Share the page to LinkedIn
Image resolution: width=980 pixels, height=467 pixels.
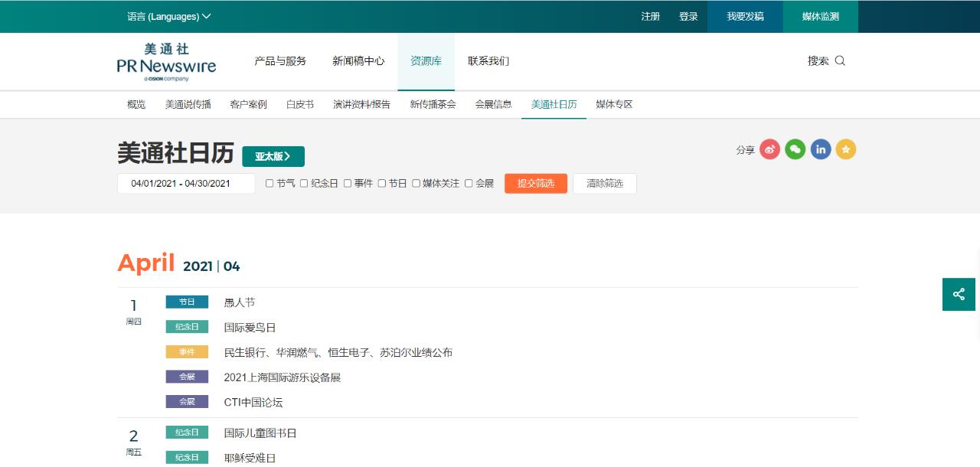click(x=821, y=150)
